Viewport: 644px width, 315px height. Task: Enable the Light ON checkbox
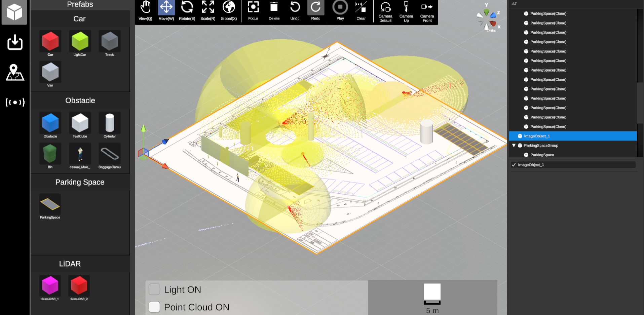(x=154, y=289)
